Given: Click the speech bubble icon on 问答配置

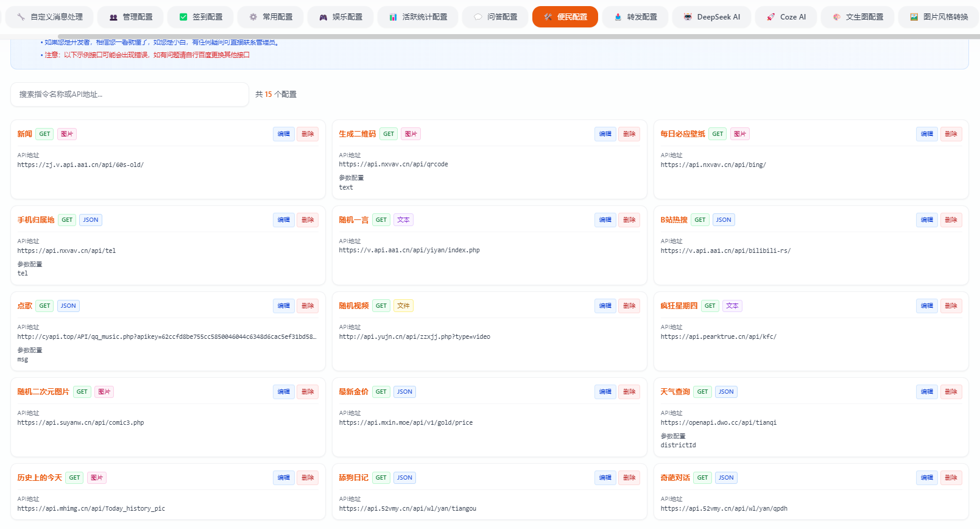Looking at the screenshot, I should (x=478, y=17).
